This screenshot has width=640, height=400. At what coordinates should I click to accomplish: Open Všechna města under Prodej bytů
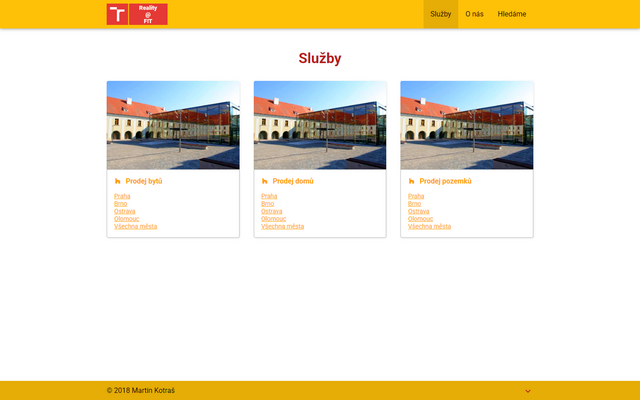136,227
